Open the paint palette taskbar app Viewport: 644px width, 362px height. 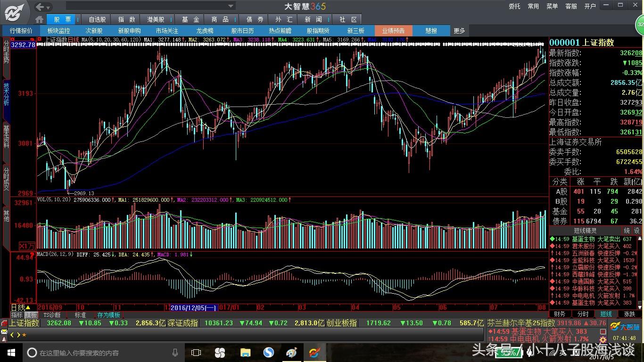291,353
